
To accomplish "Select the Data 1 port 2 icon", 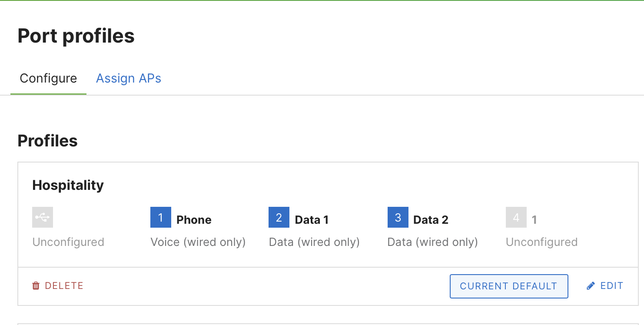I will coord(279,217).
